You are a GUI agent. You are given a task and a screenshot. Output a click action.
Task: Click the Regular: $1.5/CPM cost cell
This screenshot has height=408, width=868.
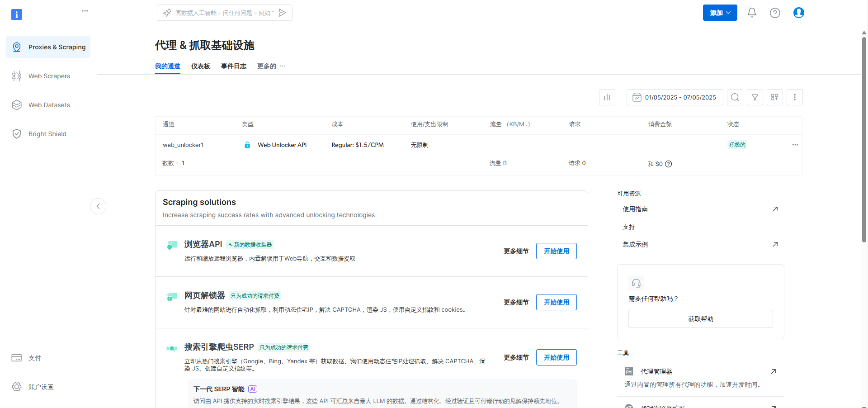358,145
